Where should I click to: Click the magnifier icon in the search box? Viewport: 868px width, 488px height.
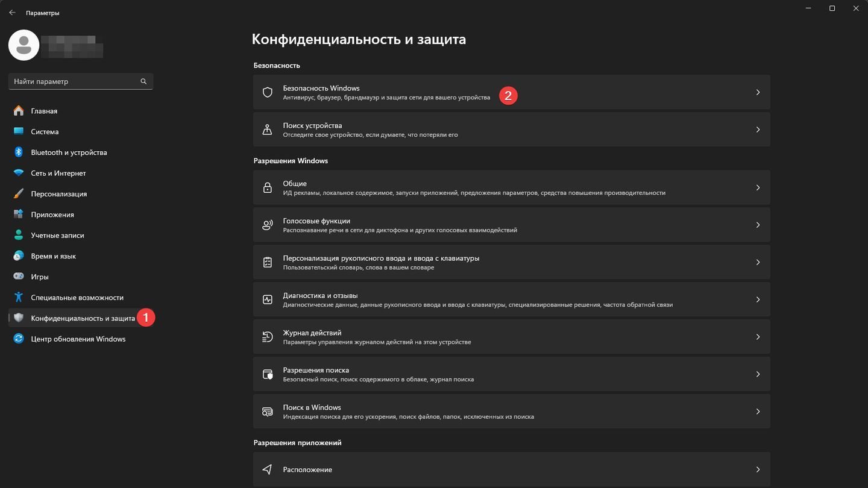(x=143, y=81)
